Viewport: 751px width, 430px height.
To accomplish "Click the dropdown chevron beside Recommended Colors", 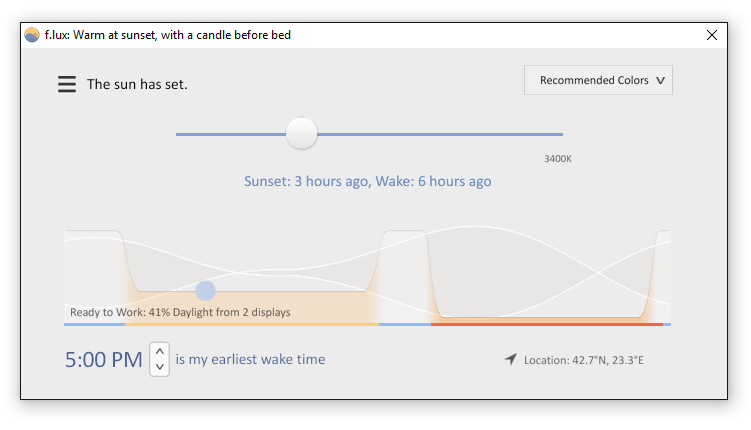I will point(660,80).
